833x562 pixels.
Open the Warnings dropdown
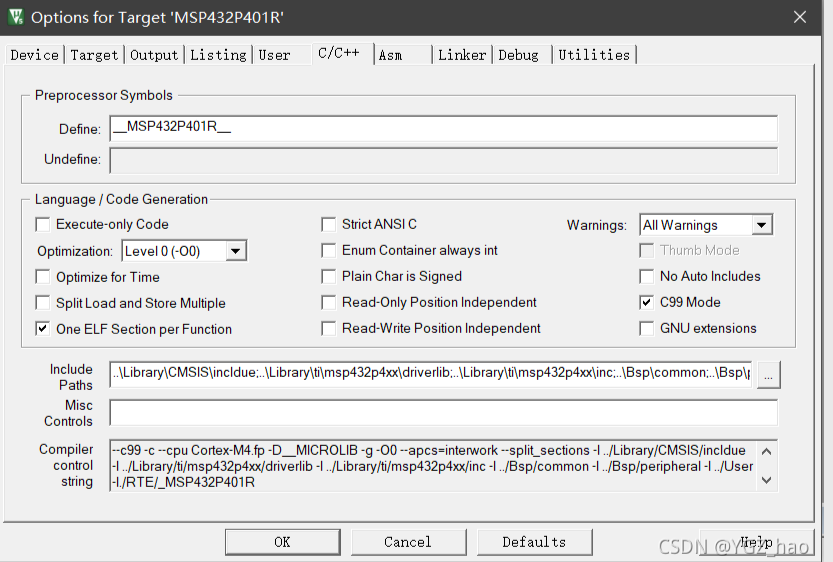(706, 225)
